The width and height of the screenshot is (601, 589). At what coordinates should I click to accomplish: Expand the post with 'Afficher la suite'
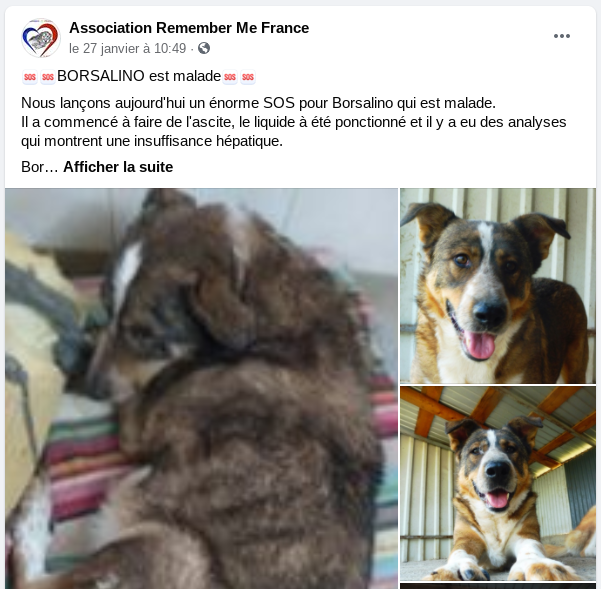point(118,167)
